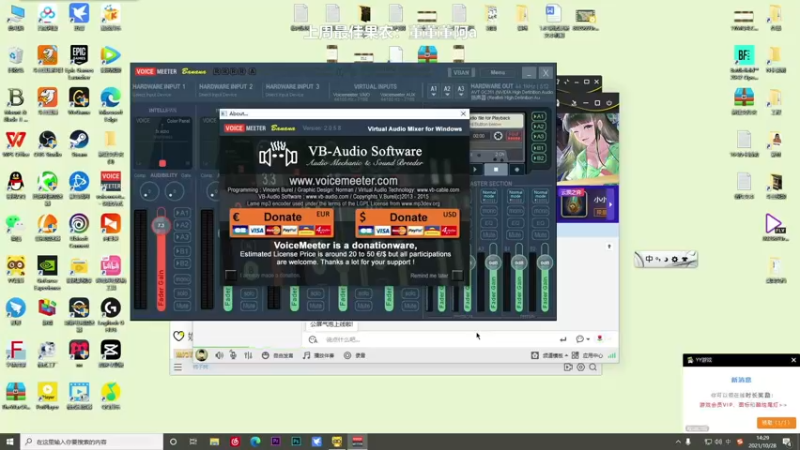Viewport: 800px width, 450px height.
Task: Click the heart icon in the YY window
Action: pyautogui.click(x=179, y=336)
